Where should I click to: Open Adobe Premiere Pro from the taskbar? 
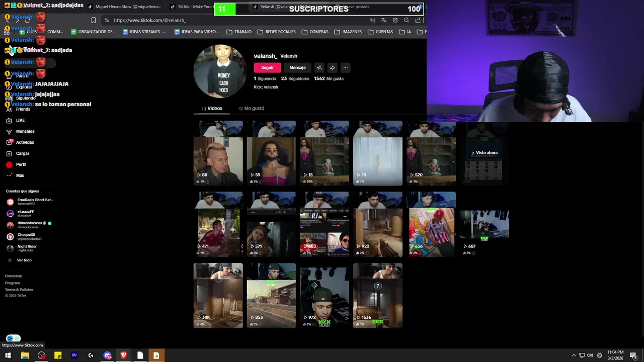tap(74, 355)
